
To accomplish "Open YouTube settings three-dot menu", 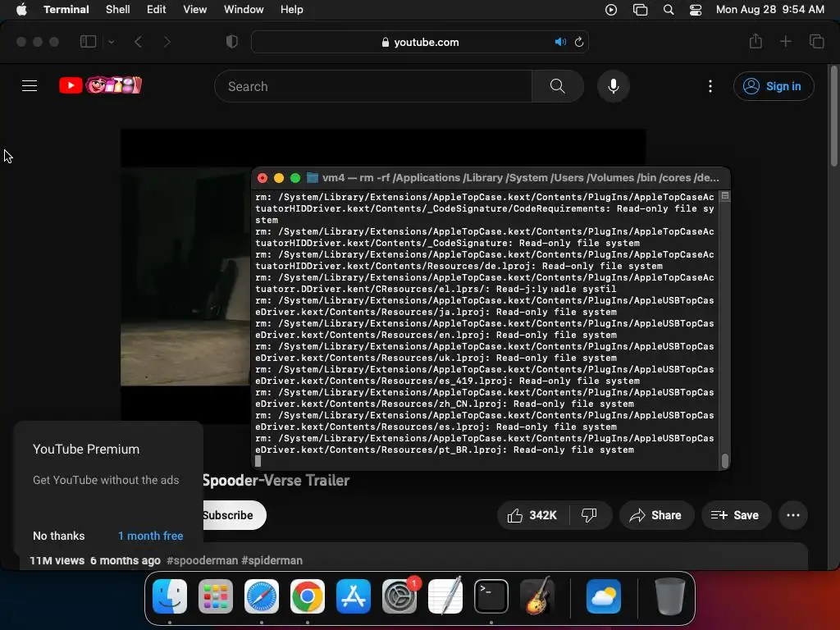I will 710,86.
